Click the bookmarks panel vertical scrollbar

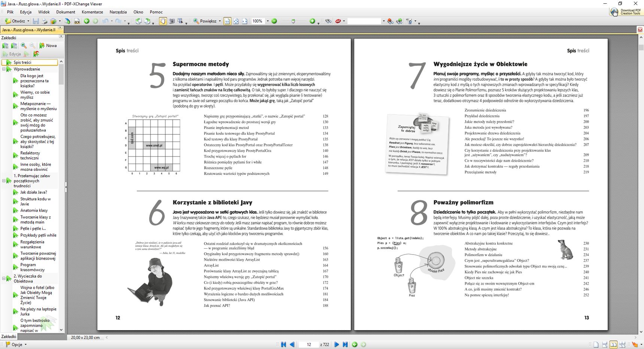[61, 196]
